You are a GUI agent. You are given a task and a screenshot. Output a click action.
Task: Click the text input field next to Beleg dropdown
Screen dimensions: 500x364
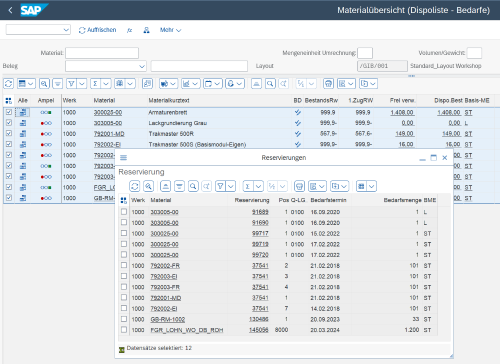(199, 66)
